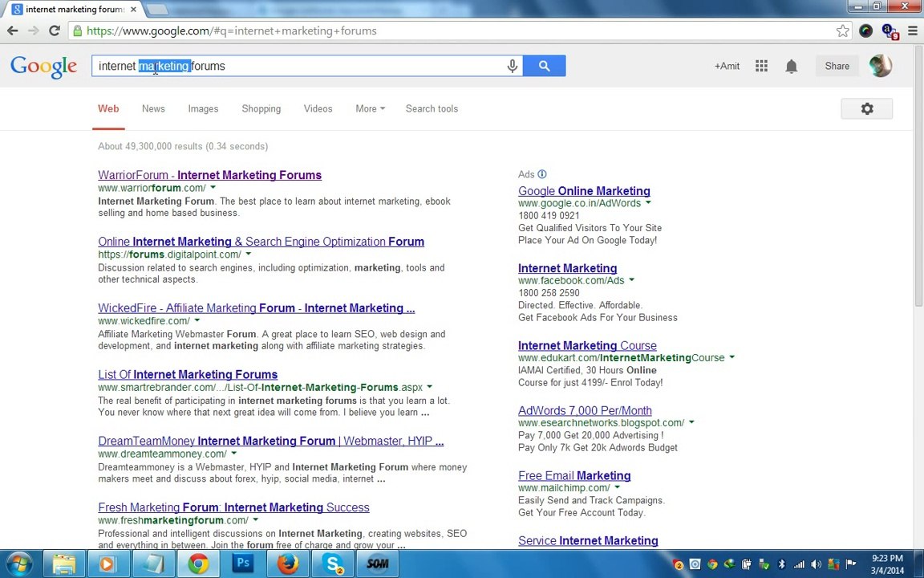Open the Google apps grid
The image size is (924, 578).
tap(761, 66)
